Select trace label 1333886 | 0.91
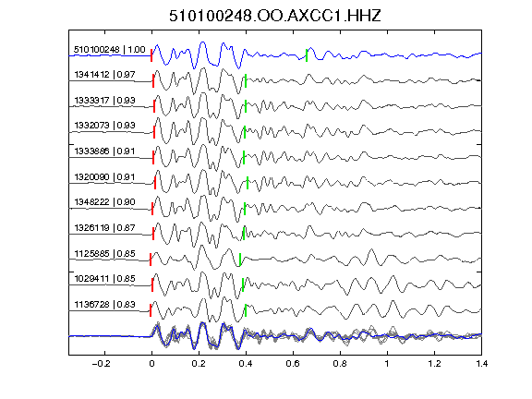This screenshot has height=399, width=532. tap(104, 151)
